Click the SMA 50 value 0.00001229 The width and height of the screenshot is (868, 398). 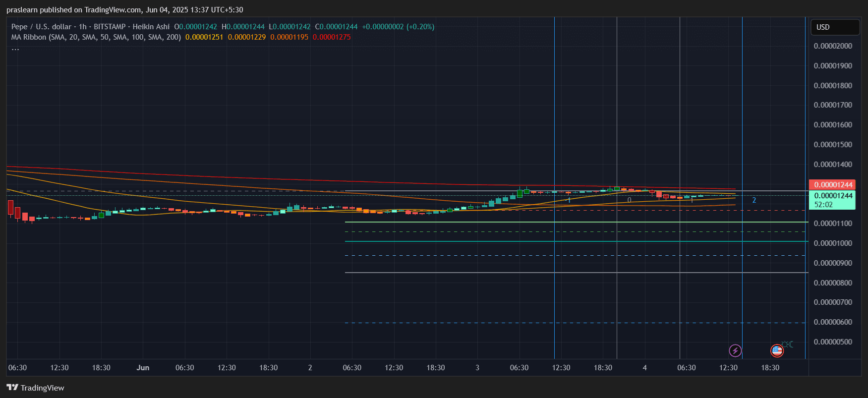tap(246, 37)
